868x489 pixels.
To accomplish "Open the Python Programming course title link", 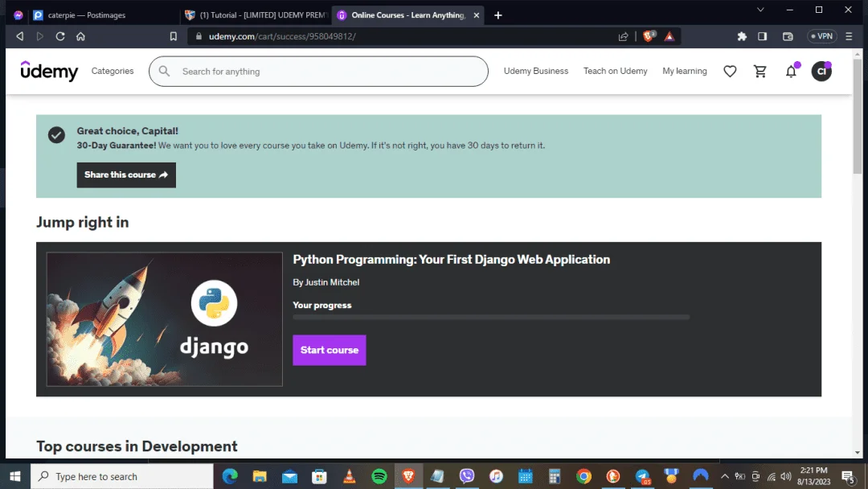I will [451, 259].
